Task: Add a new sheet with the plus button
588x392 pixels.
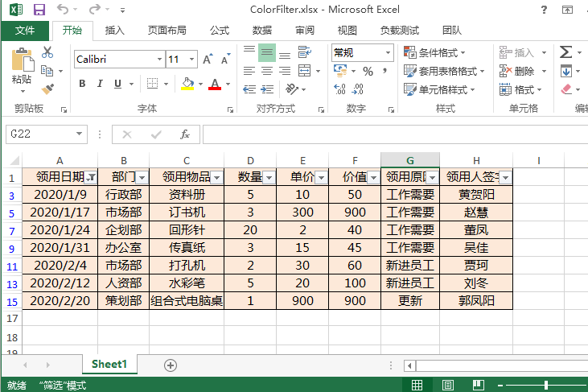Action: [x=171, y=365]
